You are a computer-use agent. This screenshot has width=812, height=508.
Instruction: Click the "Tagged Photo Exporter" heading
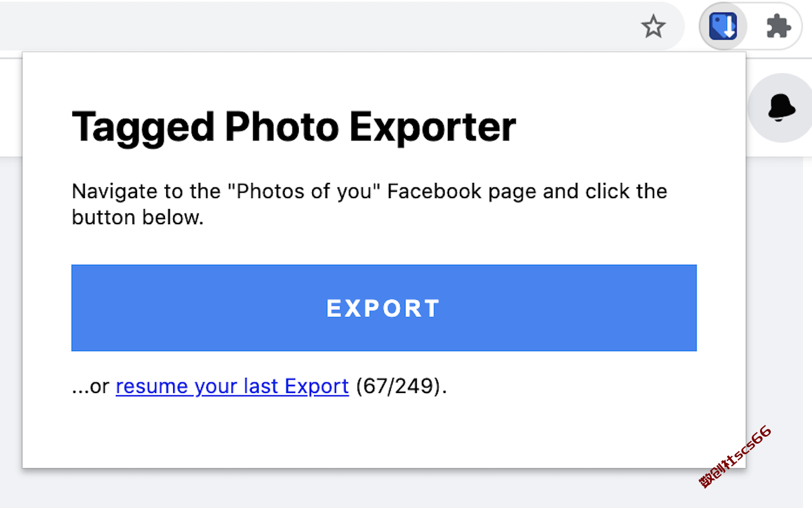click(294, 126)
